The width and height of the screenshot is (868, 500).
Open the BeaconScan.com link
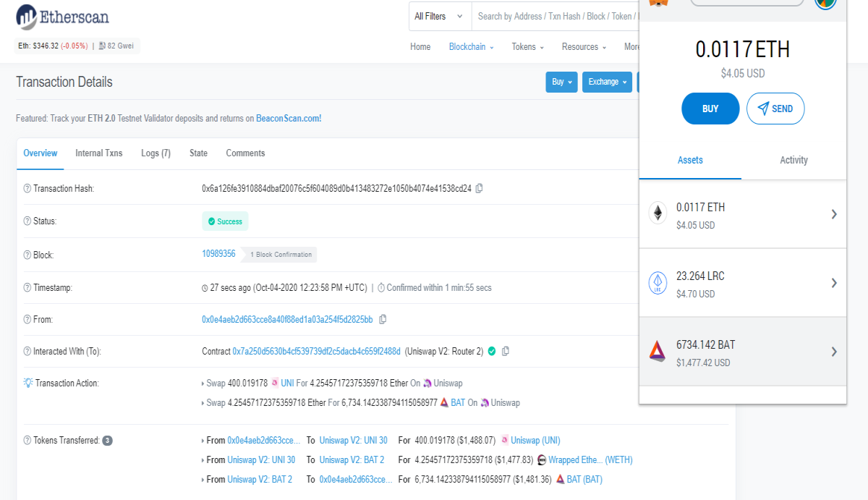tap(289, 118)
